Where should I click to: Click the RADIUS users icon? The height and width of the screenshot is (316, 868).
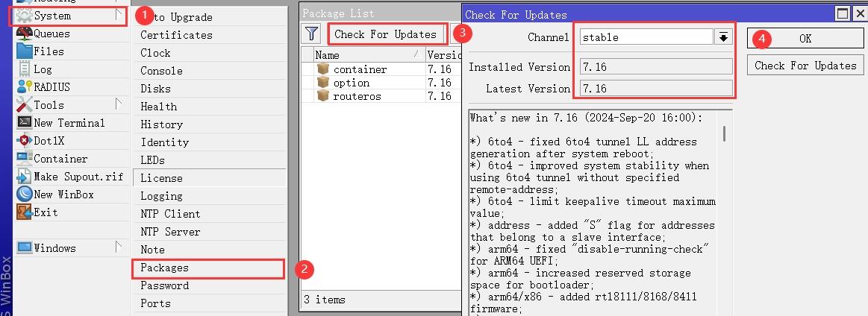(25, 86)
